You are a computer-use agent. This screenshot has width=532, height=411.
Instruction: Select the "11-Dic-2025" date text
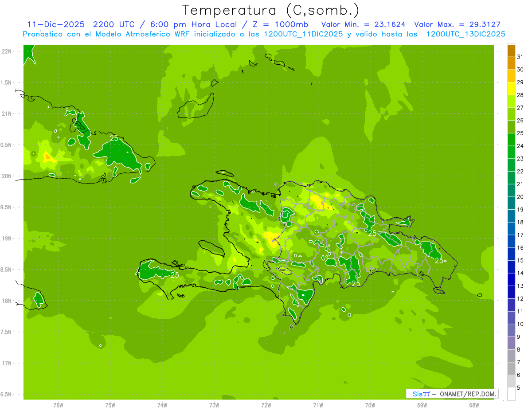point(57,24)
